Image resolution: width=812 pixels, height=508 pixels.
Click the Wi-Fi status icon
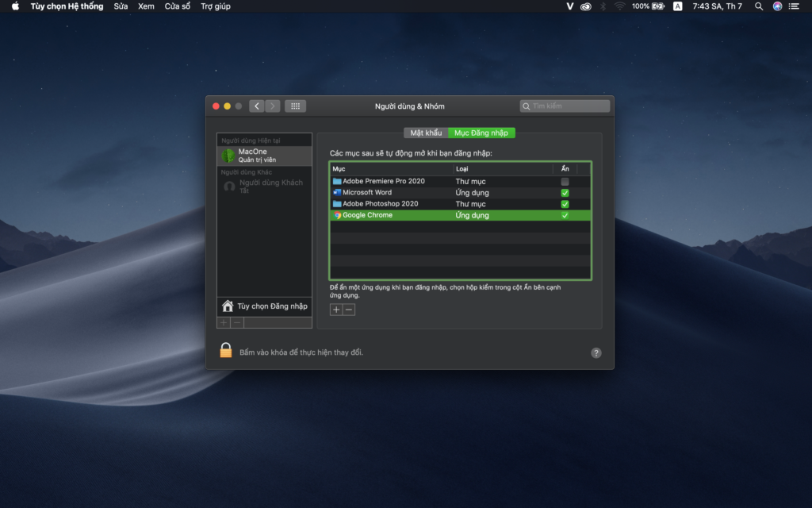(619, 6)
